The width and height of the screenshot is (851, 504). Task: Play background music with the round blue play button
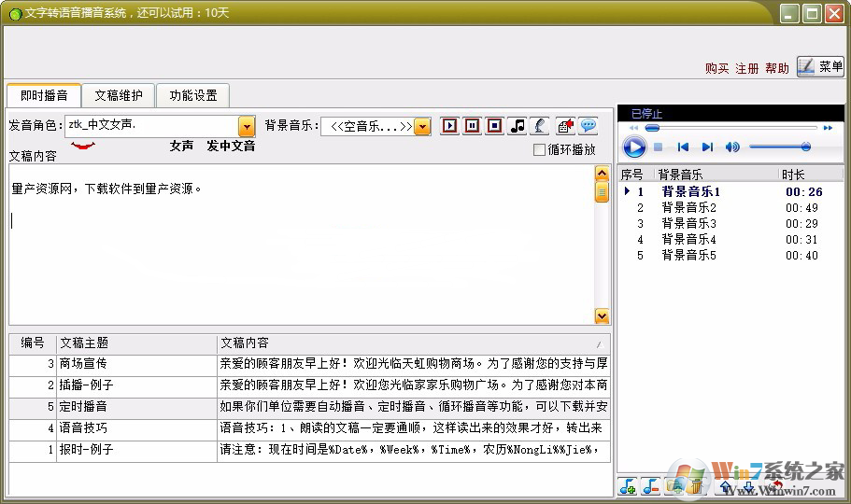[x=634, y=147]
